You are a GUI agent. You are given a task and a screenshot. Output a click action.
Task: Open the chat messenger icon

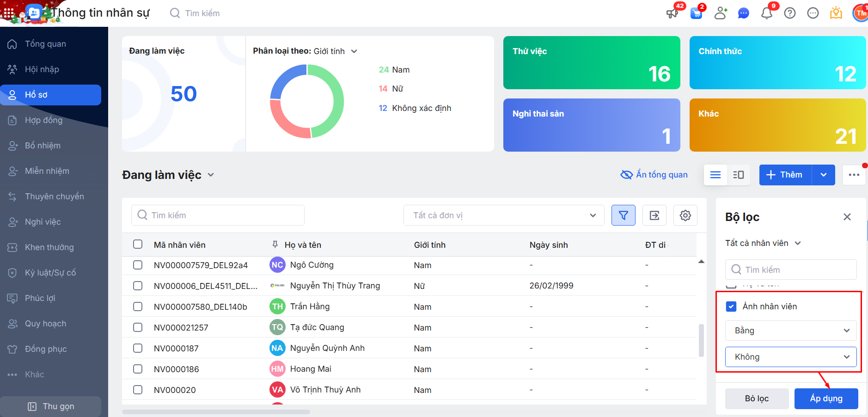point(743,13)
